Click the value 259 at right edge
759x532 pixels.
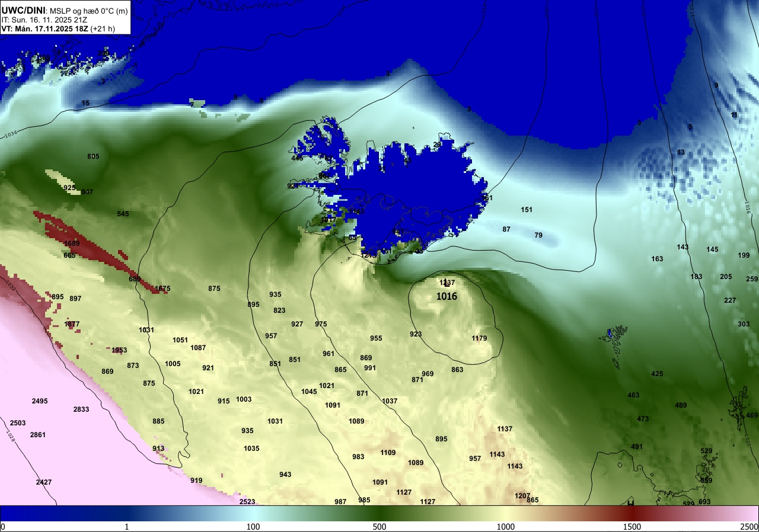point(752,279)
